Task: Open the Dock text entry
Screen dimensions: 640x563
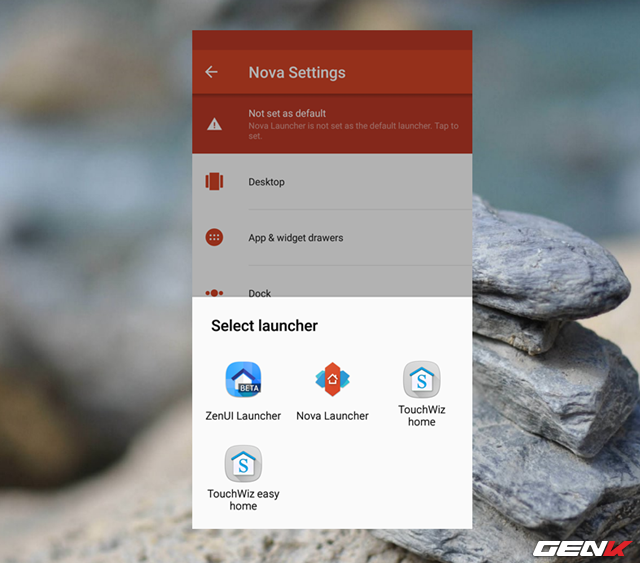Action: click(260, 293)
